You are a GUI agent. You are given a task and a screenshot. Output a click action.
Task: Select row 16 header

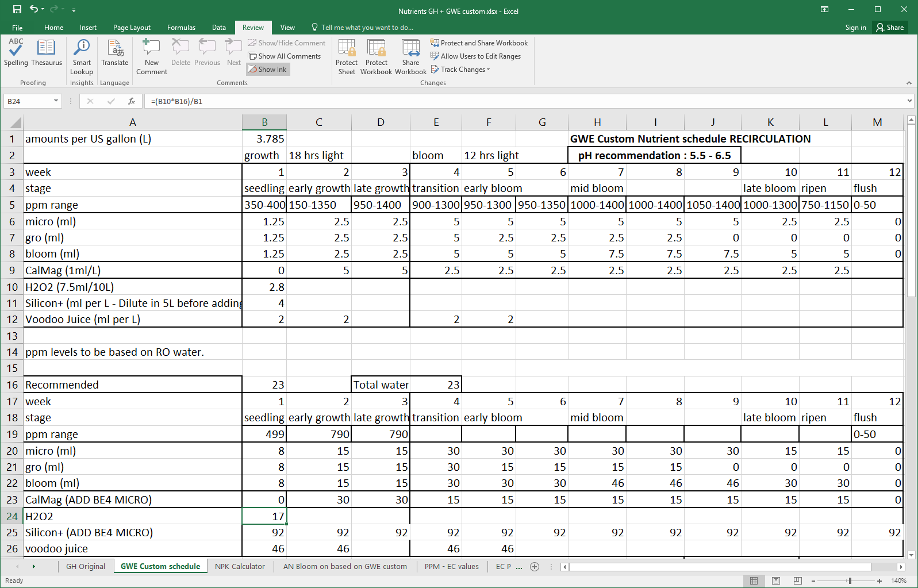pyautogui.click(x=11, y=385)
